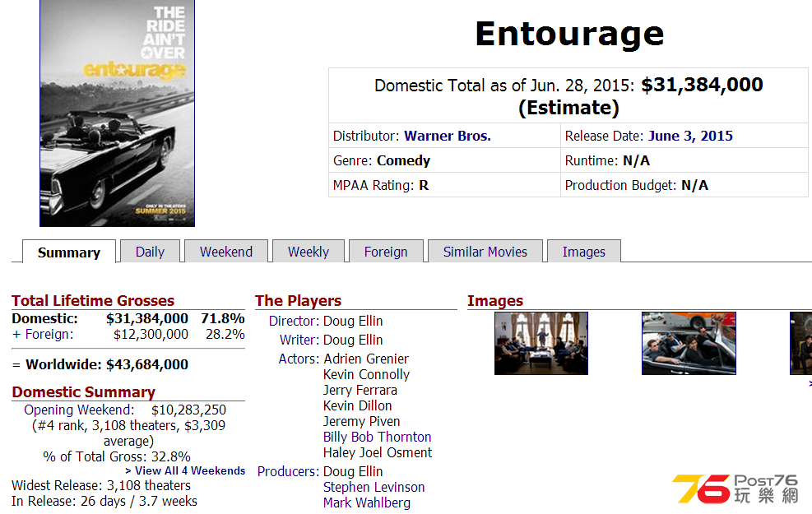This screenshot has height=514, width=812.
Task: Click the Writer label link
Action: [x=299, y=340]
